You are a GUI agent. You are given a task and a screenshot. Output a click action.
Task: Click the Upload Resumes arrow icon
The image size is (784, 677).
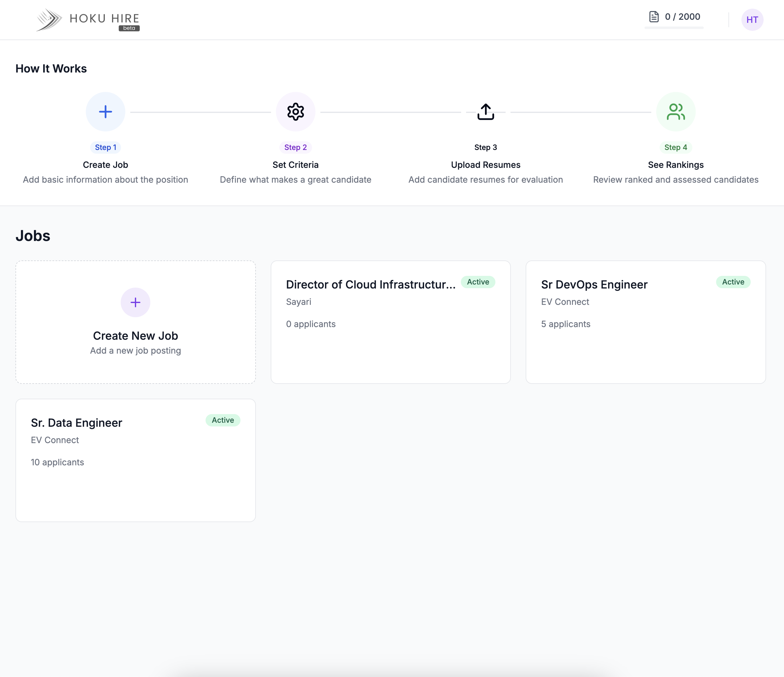pyautogui.click(x=486, y=112)
